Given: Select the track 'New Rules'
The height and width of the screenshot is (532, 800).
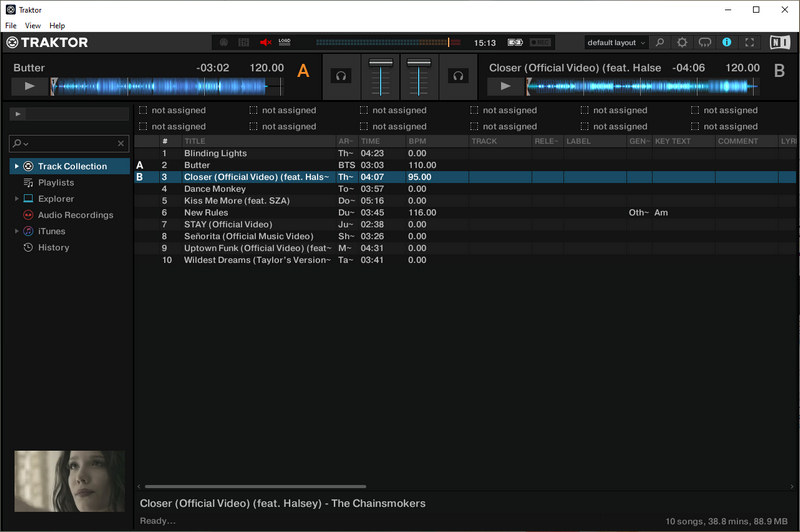Looking at the screenshot, I should pyautogui.click(x=464, y=212).
